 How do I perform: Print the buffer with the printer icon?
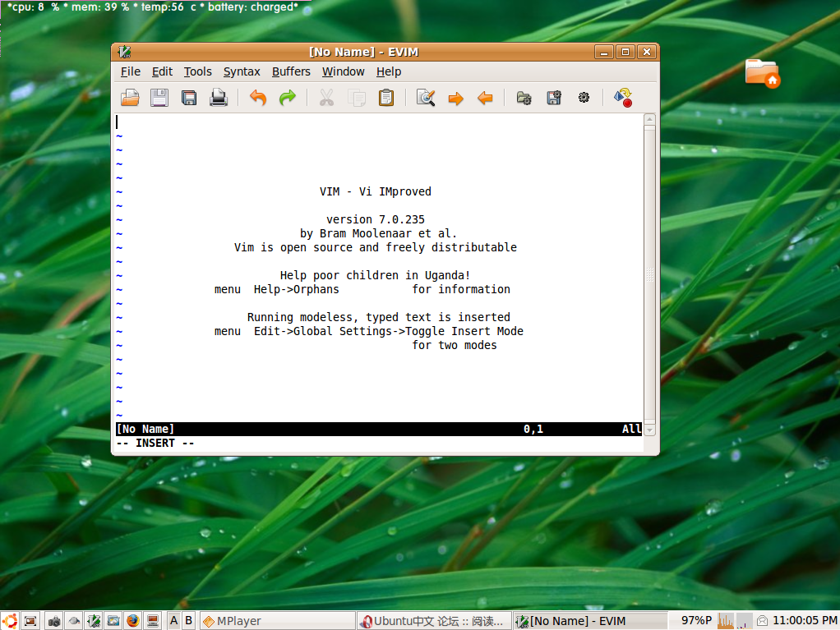click(x=219, y=98)
